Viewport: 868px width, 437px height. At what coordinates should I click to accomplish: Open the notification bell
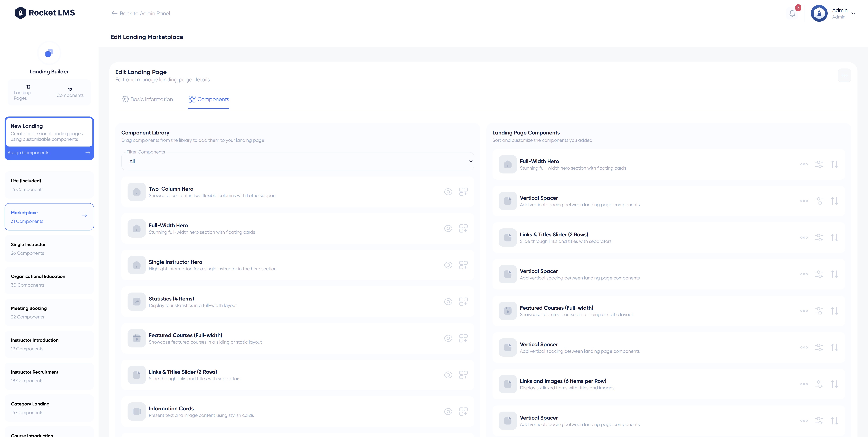pyautogui.click(x=792, y=13)
